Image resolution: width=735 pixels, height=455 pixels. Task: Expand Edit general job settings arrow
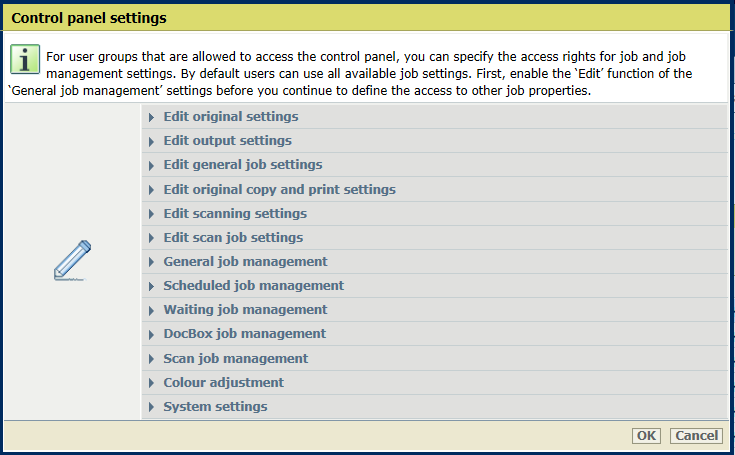(151, 165)
